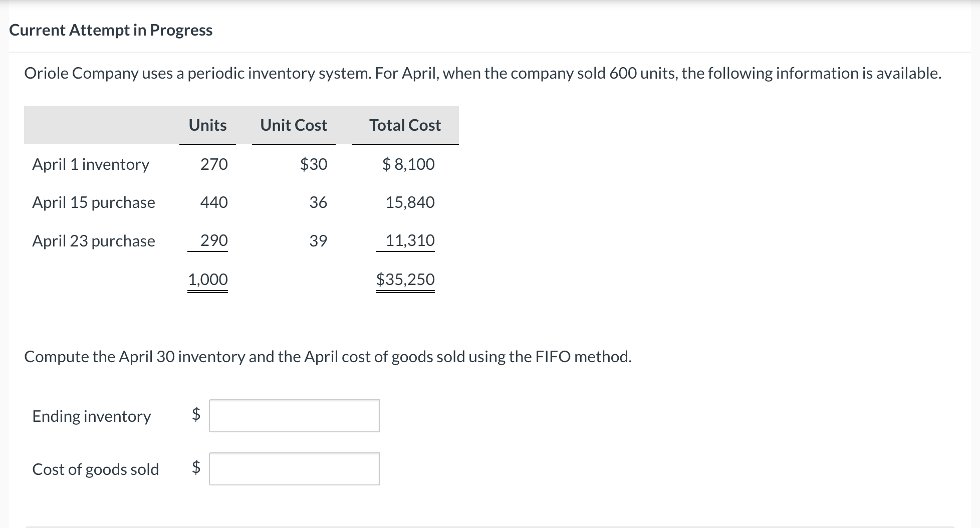This screenshot has height=528, width=980.
Task: Click the 1,000 total units value
Action: pos(207,279)
